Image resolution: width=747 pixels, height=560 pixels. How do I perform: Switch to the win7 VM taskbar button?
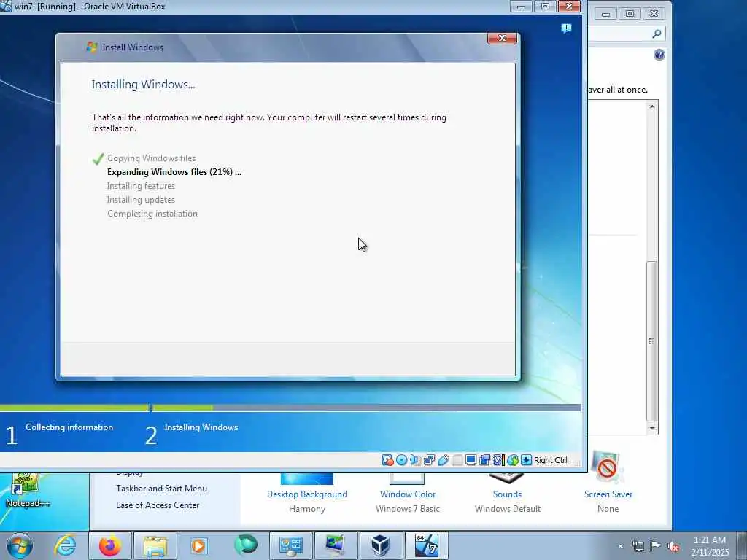[426, 545]
